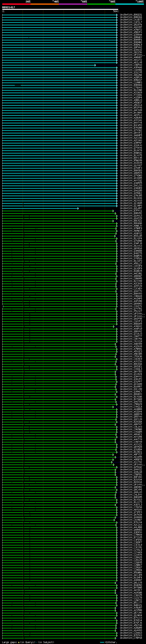Select hit label UniRef100_B7FPI1
Screen dimensions: 146x644
(x=131, y=211)
